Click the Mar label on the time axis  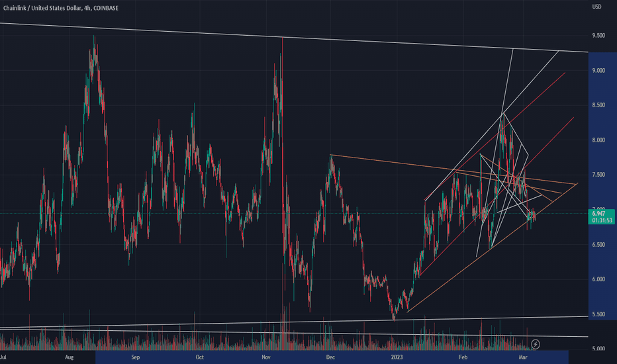[x=523, y=357]
